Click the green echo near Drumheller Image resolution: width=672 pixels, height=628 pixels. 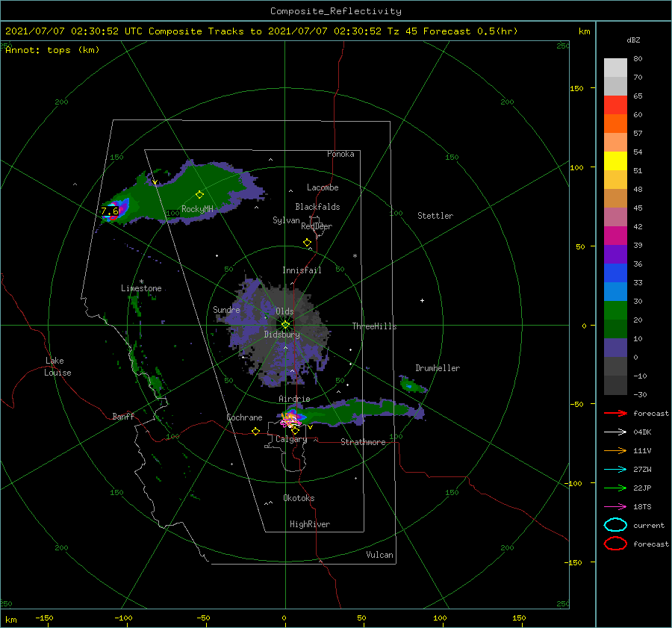[412, 384]
